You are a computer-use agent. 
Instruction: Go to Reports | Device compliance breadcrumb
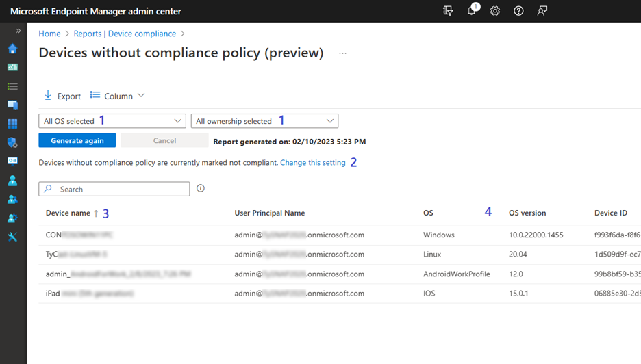(x=125, y=34)
